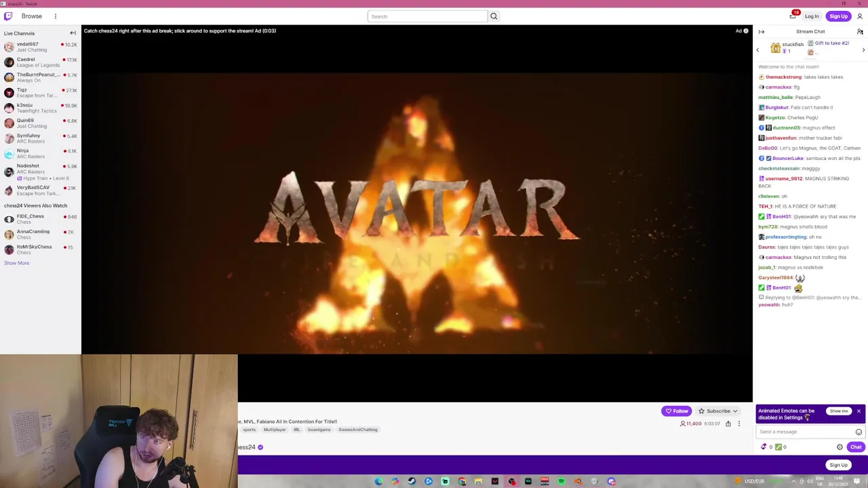Click the taskbar volume speaker icon
This screenshot has height=488, width=868.
pos(811,481)
